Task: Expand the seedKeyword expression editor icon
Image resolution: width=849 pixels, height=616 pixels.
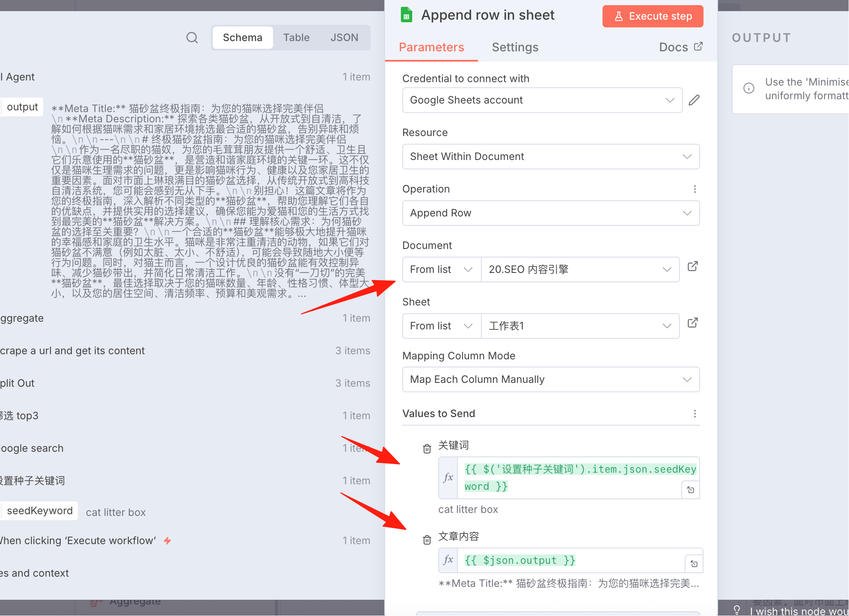Action: pyautogui.click(x=691, y=490)
